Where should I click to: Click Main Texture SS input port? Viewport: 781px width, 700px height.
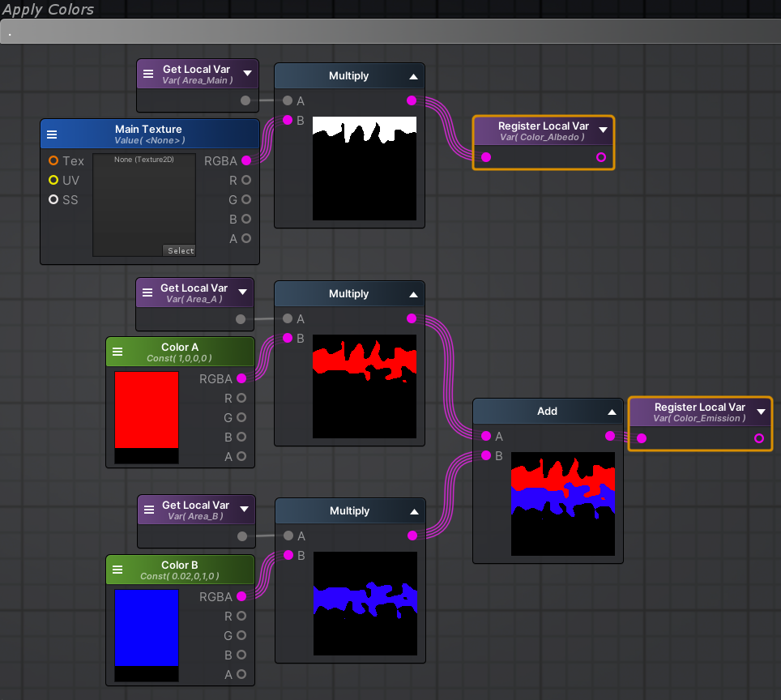pyautogui.click(x=53, y=199)
